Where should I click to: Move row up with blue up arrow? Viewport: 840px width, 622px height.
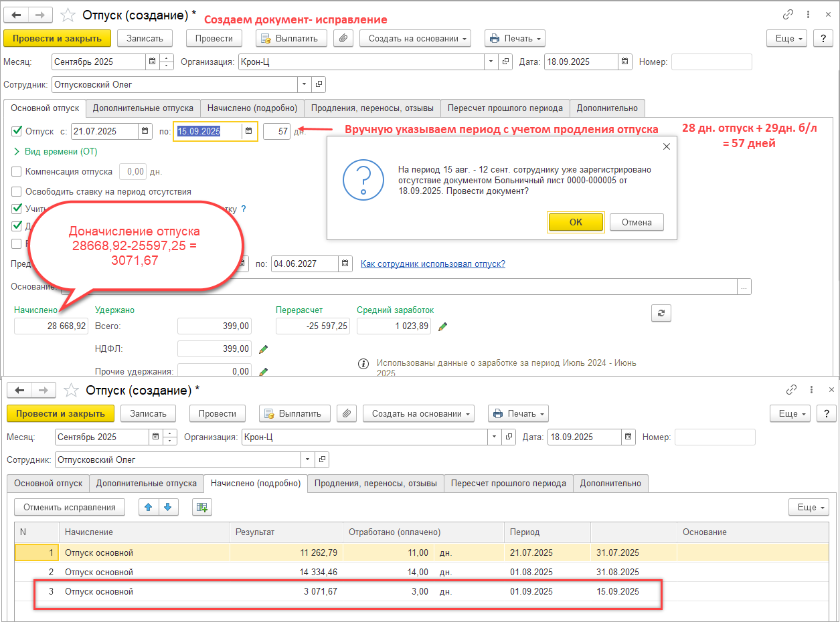[x=149, y=508]
